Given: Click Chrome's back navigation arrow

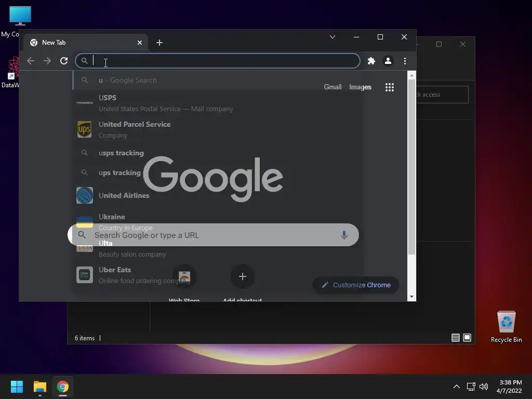Looking at the screenshot, I should [x=31, y=61].
